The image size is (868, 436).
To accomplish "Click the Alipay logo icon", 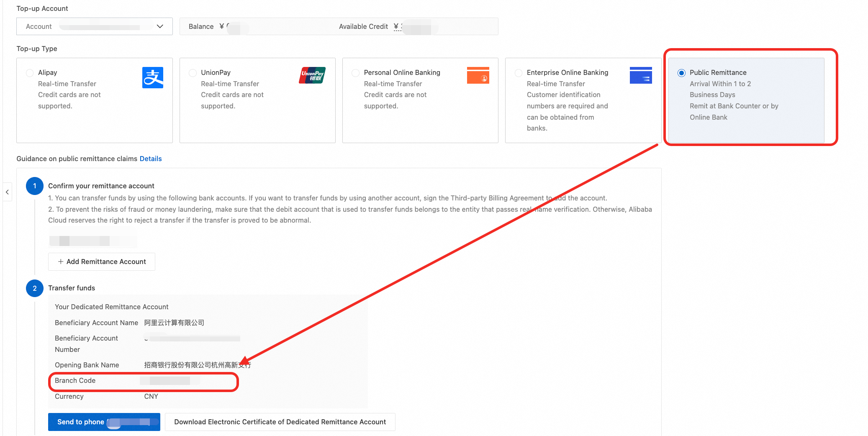I will (x=153, y=77).
